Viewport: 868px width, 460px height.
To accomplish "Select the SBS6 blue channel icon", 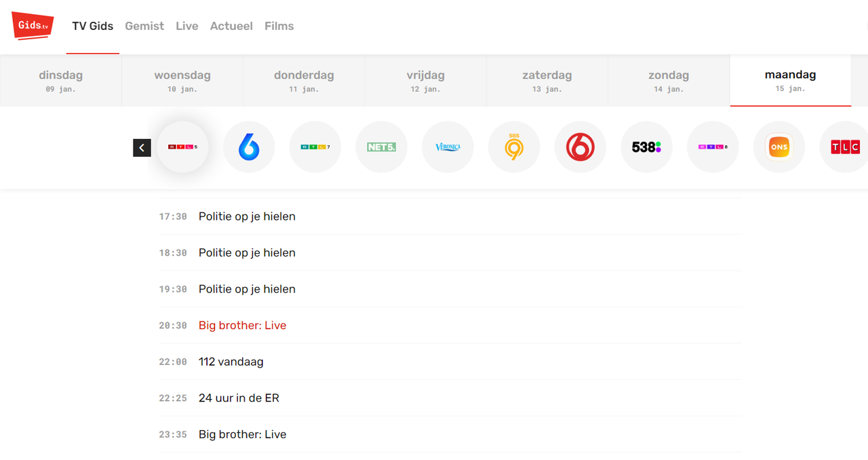I will click(249, 147).
